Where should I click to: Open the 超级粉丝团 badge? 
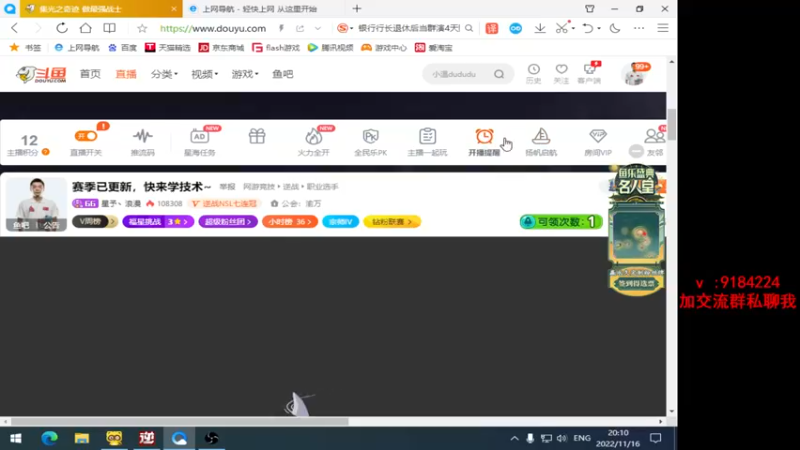pyautogui.click(x=228, y=221)
